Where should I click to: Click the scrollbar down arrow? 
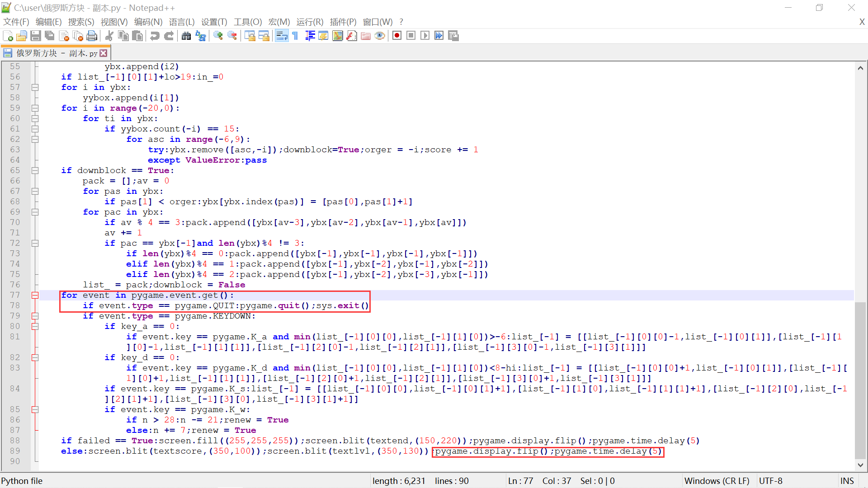click(x=860, y=465)
